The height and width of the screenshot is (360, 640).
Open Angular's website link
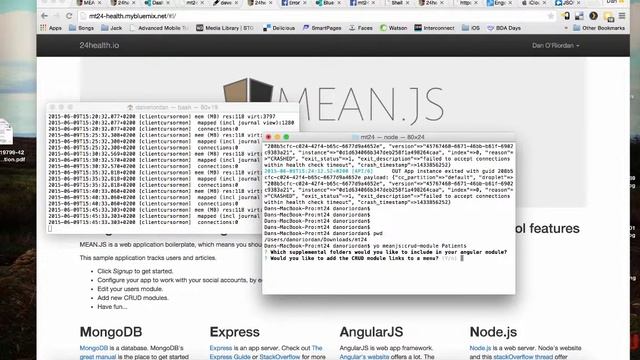pos(364,357)
